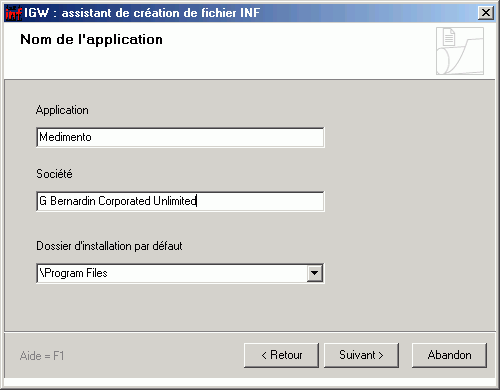500x390 pixels.
Task: Proceed with the Suivant button
Action: (x=361, y=355)
